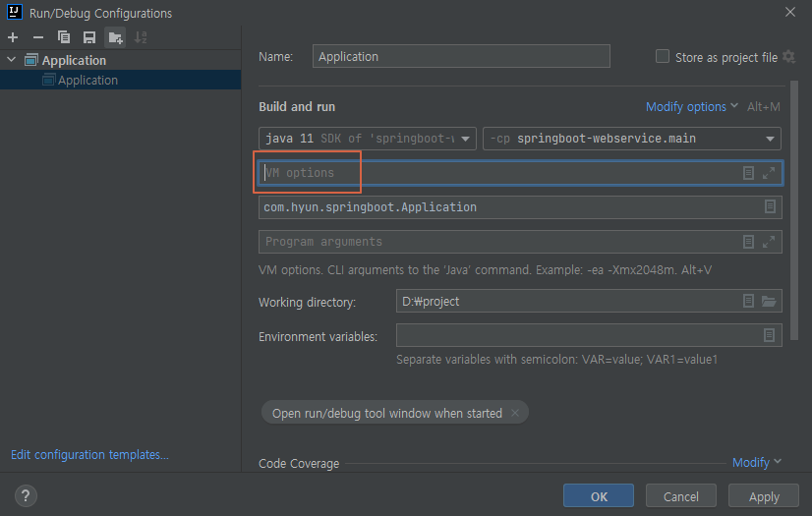Collapse the Application tree group

[12, 60]
